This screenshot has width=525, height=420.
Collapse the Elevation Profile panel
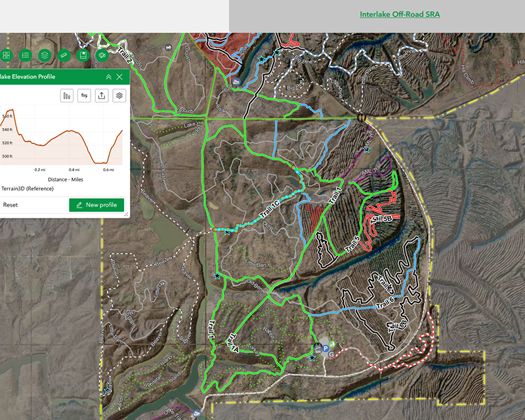click(x=108, y=77)
